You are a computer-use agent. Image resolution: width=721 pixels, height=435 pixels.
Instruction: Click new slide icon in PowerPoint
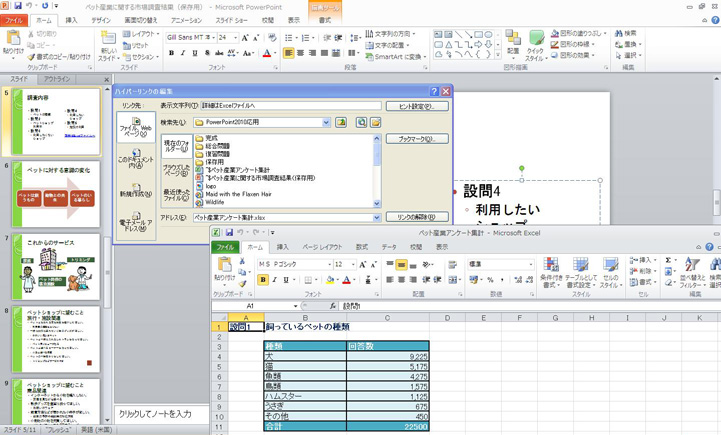pos(108,39)
